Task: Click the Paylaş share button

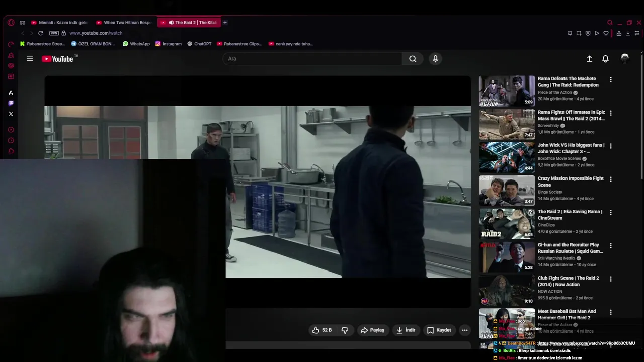Action: (372, 330)
